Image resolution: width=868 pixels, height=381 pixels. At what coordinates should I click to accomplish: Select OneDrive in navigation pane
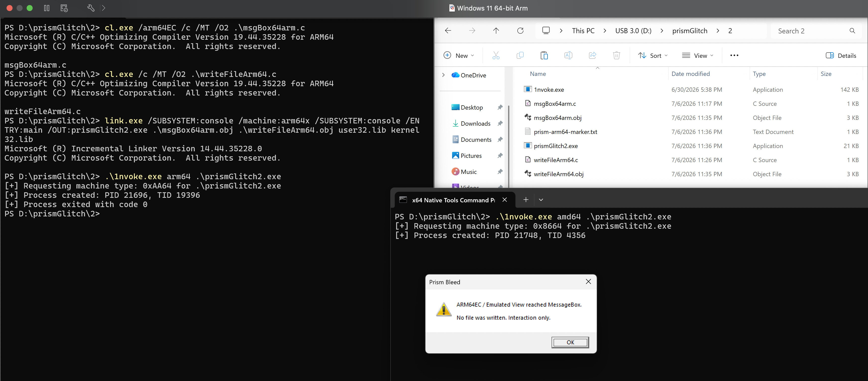(469, 75)
